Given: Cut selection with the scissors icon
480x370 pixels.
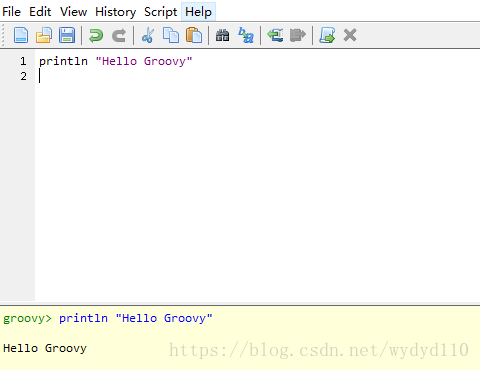Looking at the screenshot, I should [148, 35].
